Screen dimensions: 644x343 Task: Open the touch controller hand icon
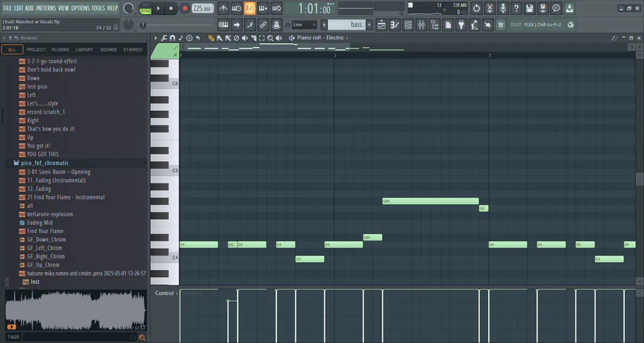coord(487,25)
